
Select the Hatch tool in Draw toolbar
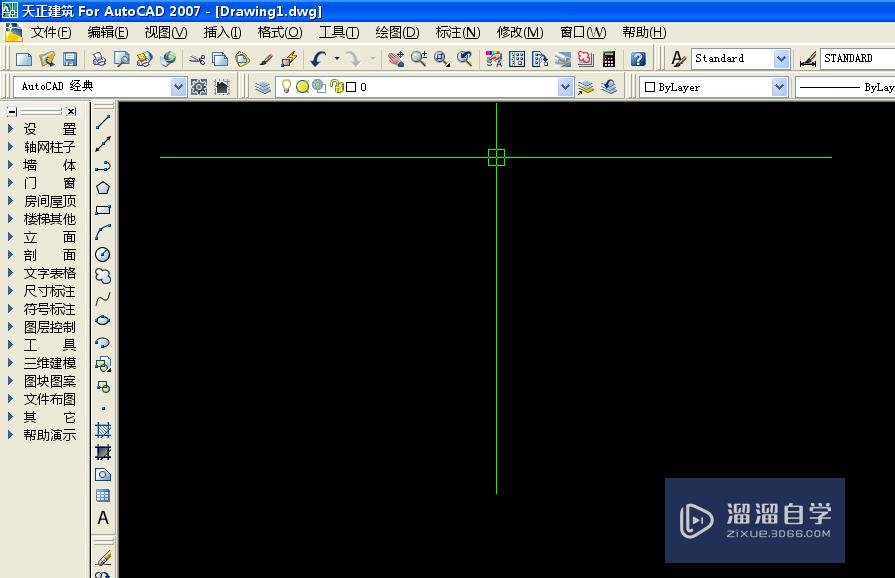103,428
